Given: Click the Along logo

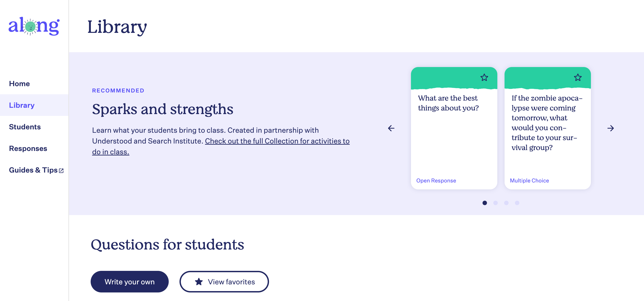Looking at the screenshot, I should [x=34, y=26].
